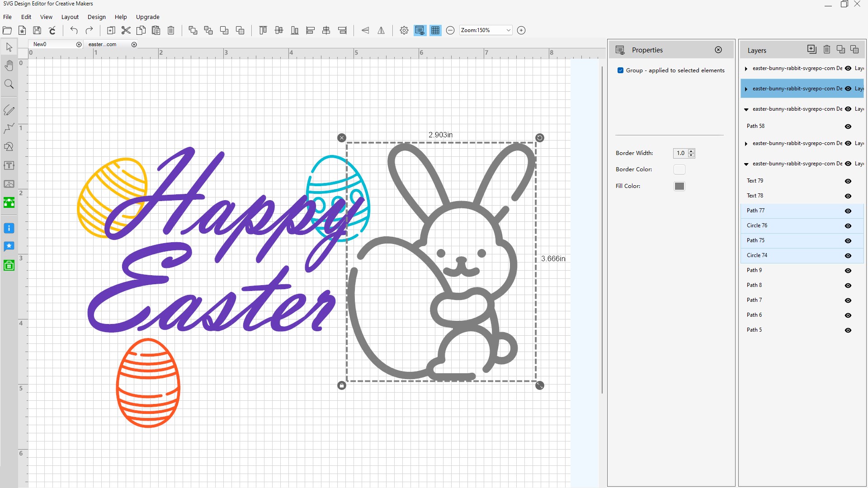This screenshot has height=488, width=868.
Task: Click the add new layer icon
Action: tap(811, 49)
